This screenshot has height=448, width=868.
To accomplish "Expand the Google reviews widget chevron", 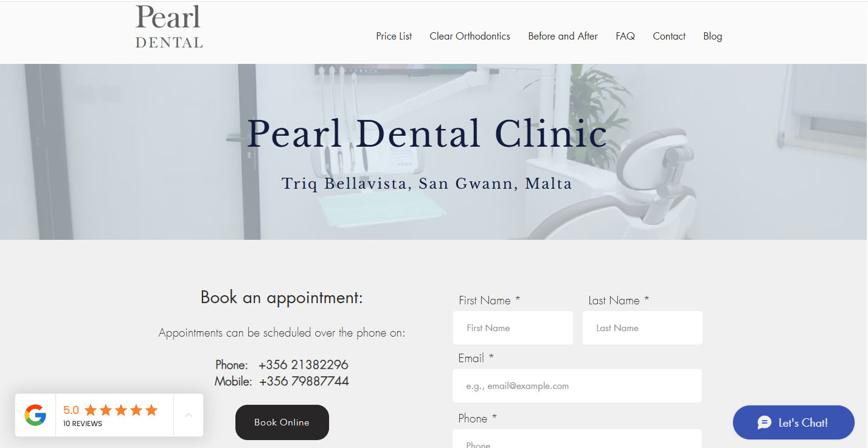I will (x=189, y=415).
